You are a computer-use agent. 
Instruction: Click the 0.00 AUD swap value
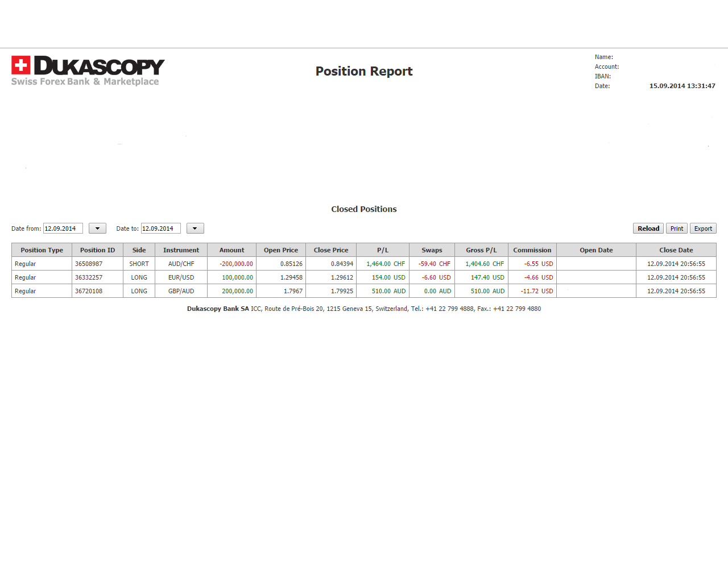tap(437, 291)
